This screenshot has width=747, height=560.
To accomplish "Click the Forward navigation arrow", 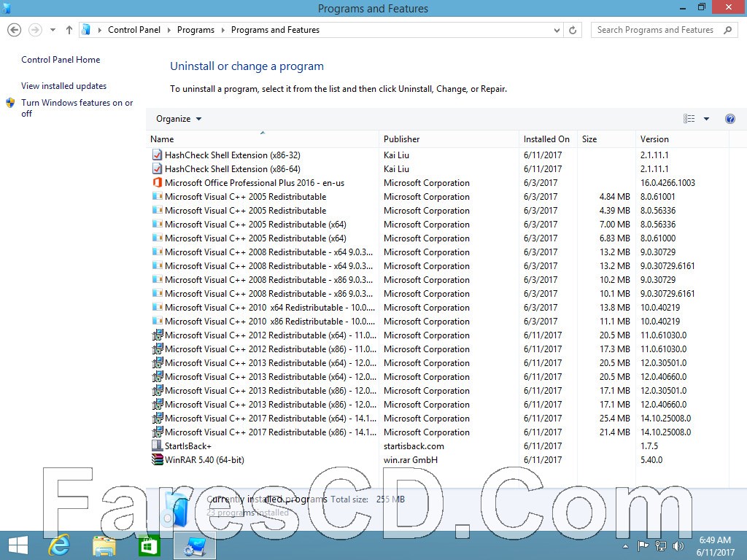I will 35,30.
